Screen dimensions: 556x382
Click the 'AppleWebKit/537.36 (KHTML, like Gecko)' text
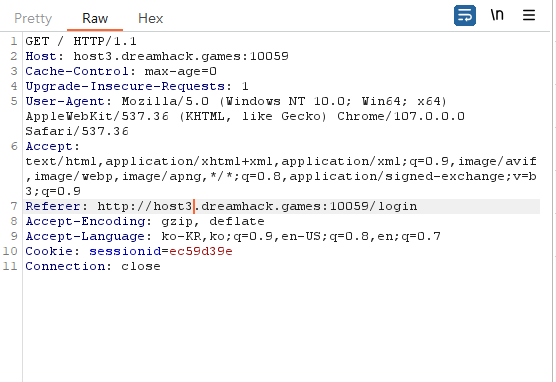click(x=176, y=116)
